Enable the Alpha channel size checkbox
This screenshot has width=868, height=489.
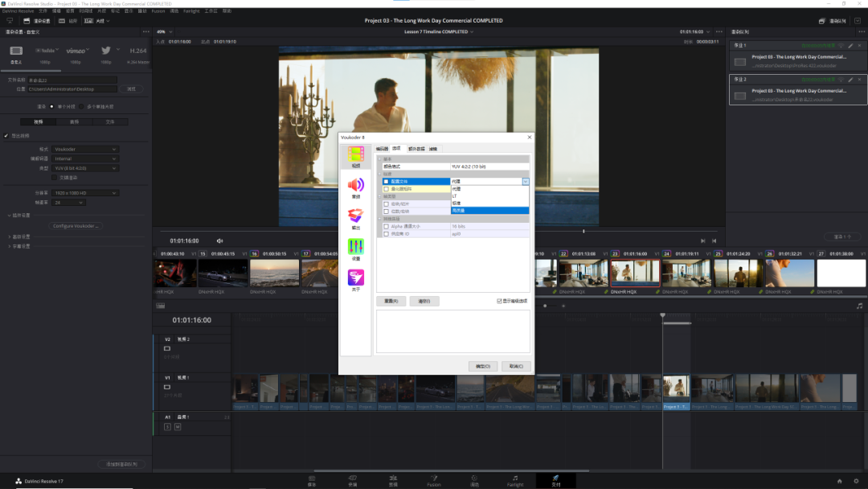click(387, 227)
